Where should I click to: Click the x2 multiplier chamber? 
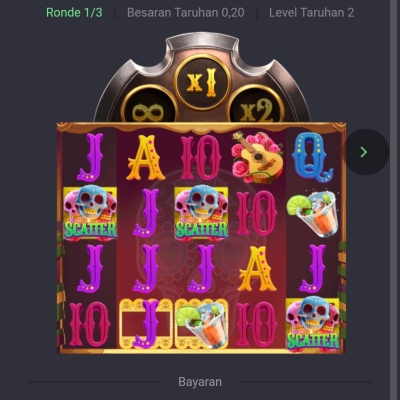257,104
